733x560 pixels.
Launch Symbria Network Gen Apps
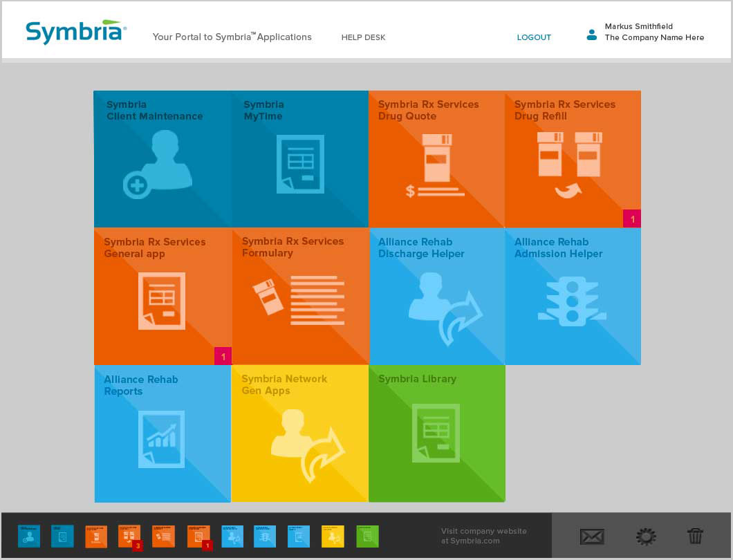[299, 433]
